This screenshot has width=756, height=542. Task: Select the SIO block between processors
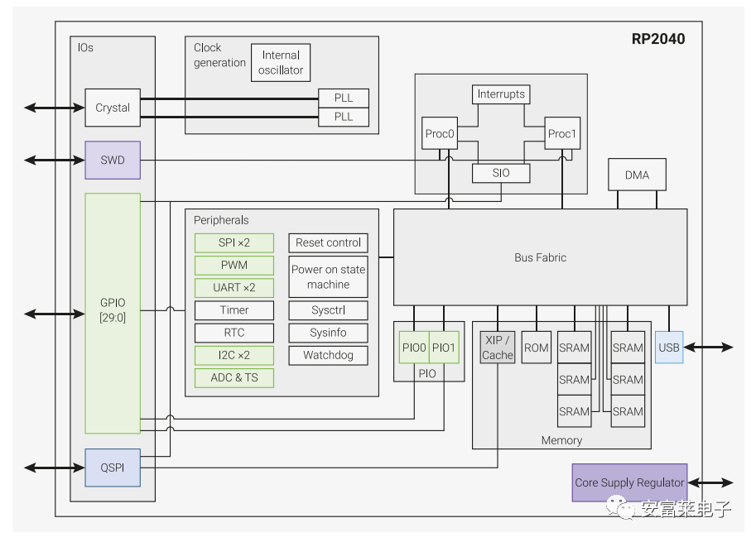click(x=501, y=173)
